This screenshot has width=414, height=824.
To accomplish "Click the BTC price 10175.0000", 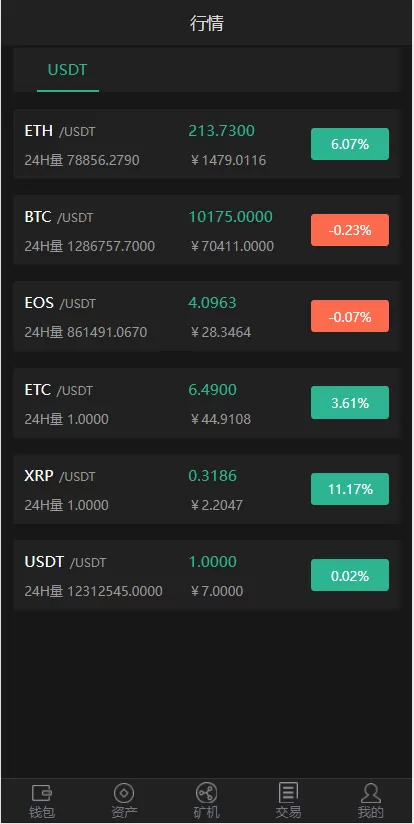I will pos(231,217).
